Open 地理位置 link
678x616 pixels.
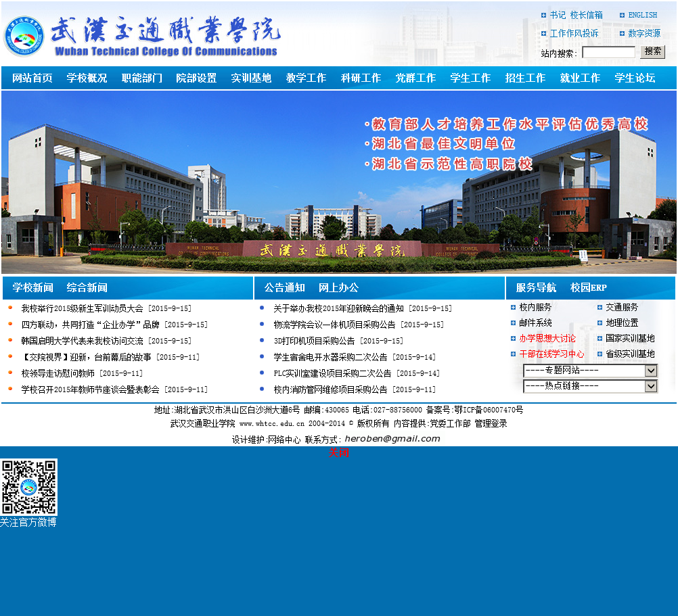[x=622, y=323]
